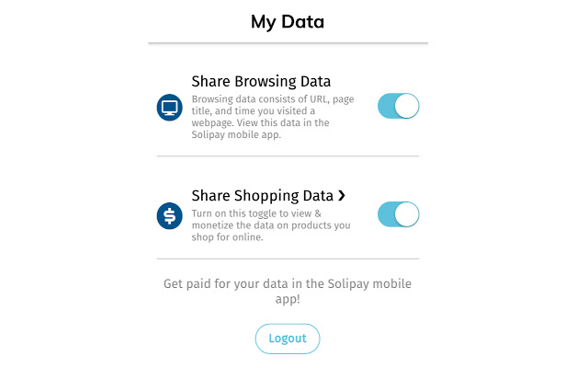Turn off the Share Browsing Data toggle
The image size is (588, 368).
pyautogui.click(x=398, y=107)
